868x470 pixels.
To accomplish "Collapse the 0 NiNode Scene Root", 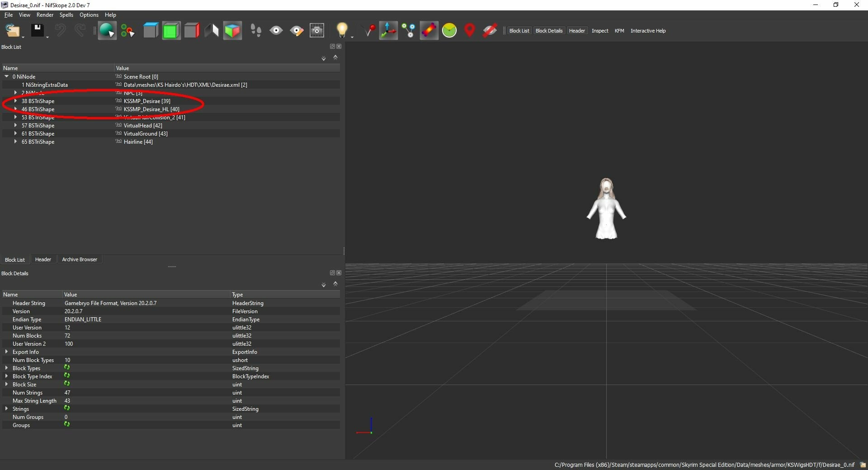I will 7,76.
